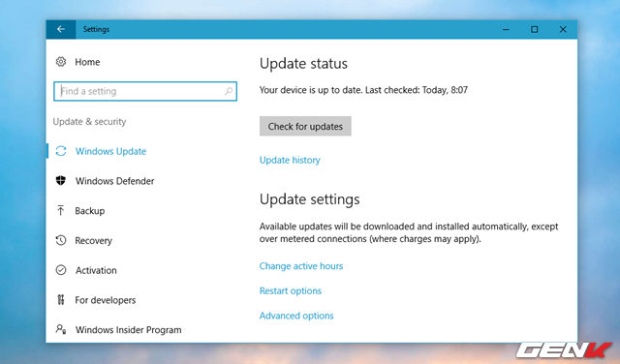Click the Windows Update sync icon
Screen dimensions: 620x364
pyautogui.click(x=61, y=151)
